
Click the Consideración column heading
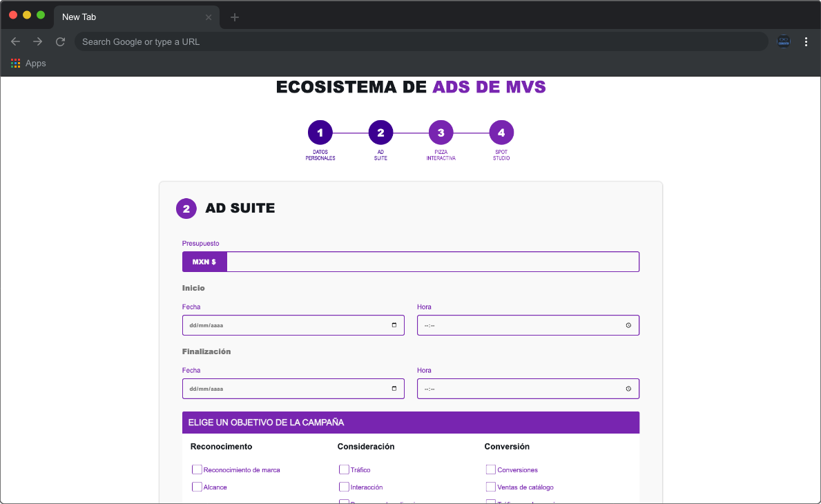coord(365,447)
